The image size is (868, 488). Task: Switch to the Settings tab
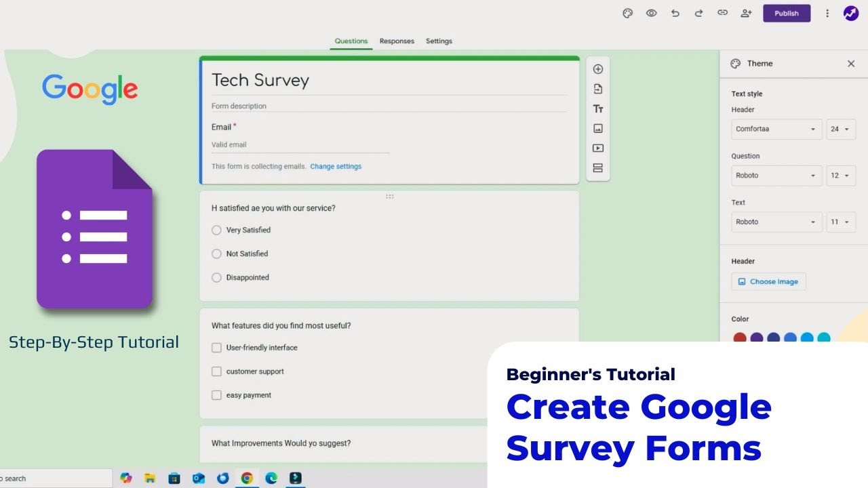tap(439, 41)
